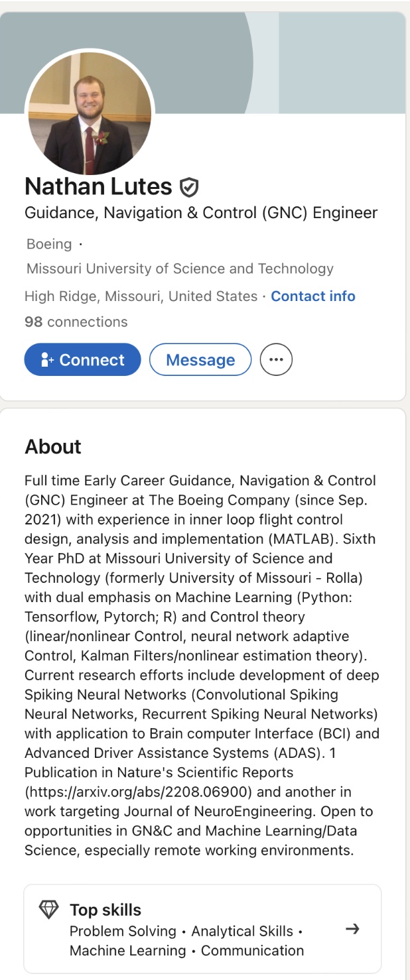The image size is (410, 980).
Task: Click the arrow to view all top skills
Action: coord(353,929)
